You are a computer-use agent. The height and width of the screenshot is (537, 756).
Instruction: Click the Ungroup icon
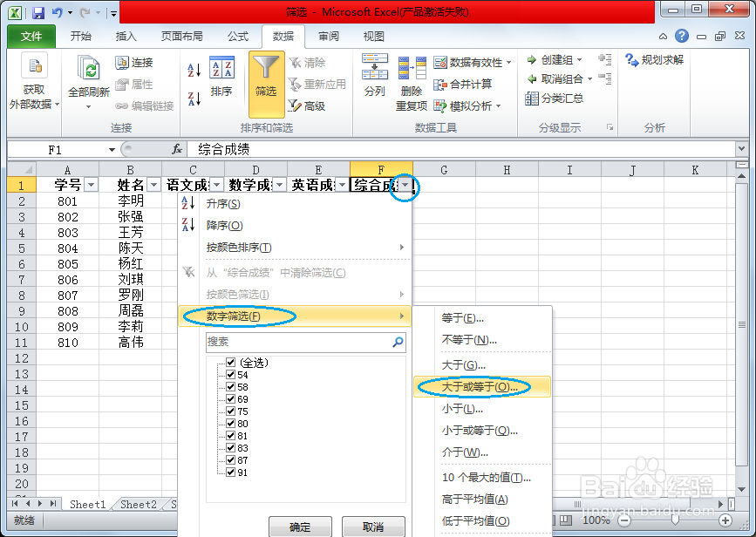click(532, 79)
